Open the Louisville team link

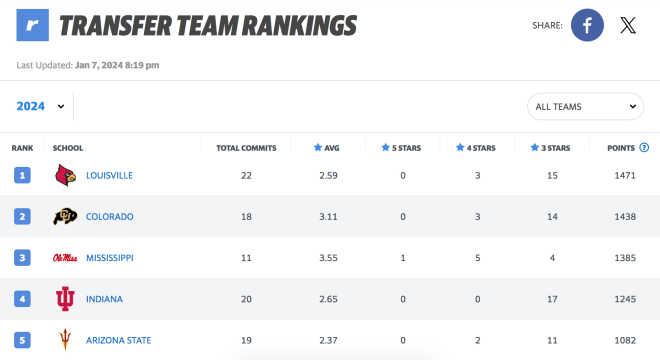coord(109,176)
